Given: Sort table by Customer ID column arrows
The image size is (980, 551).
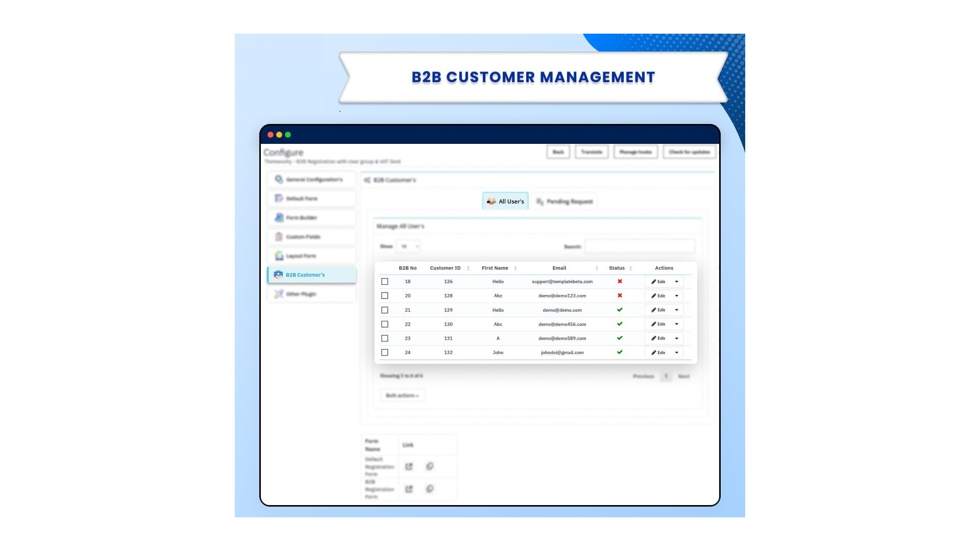Looking at the screenshot, I should [x=468, y=268].
